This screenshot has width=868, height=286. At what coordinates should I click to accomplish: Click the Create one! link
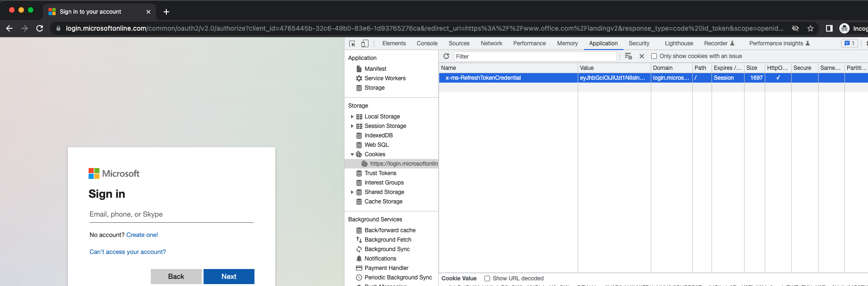(142, 235)
